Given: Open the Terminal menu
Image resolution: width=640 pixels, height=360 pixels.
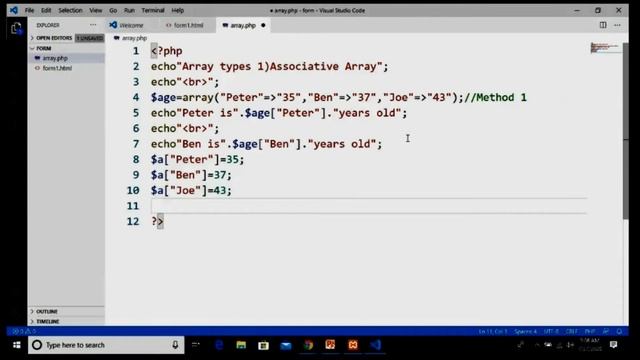Looking at the screenshot, I should coord(153,10).
